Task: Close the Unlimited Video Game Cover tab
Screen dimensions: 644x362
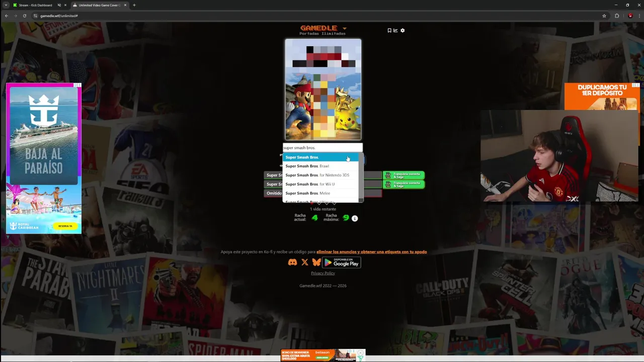Action: (125, 5)
